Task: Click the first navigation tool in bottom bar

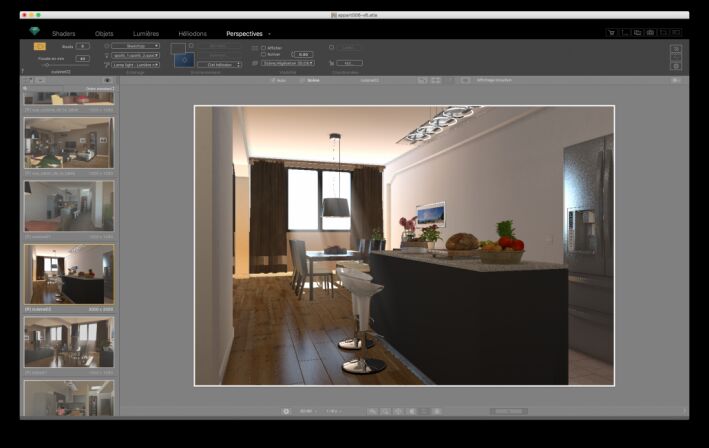Action: pyautogui.click(x=372, y=411)
